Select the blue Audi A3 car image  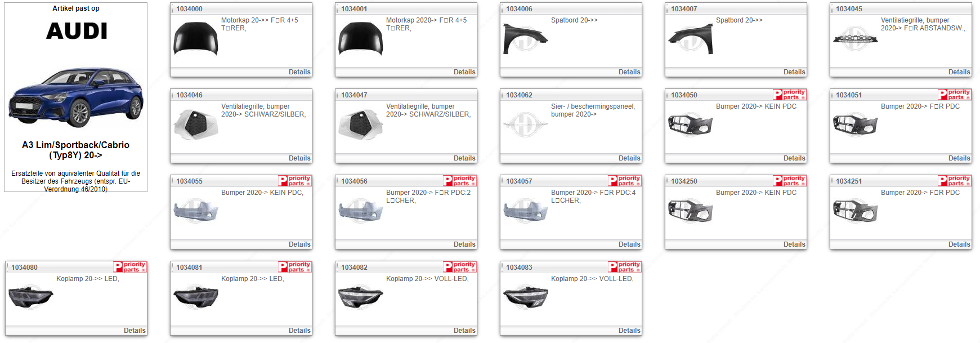pos(75,97)
